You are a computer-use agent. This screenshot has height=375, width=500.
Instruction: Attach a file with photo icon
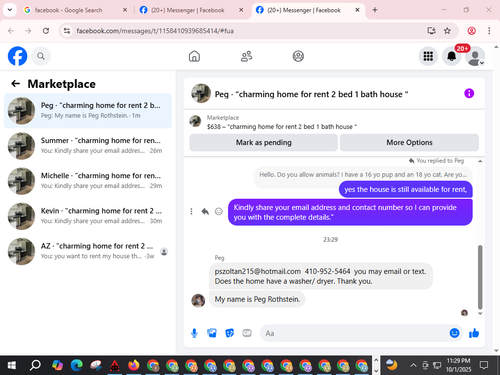[212, 333]
